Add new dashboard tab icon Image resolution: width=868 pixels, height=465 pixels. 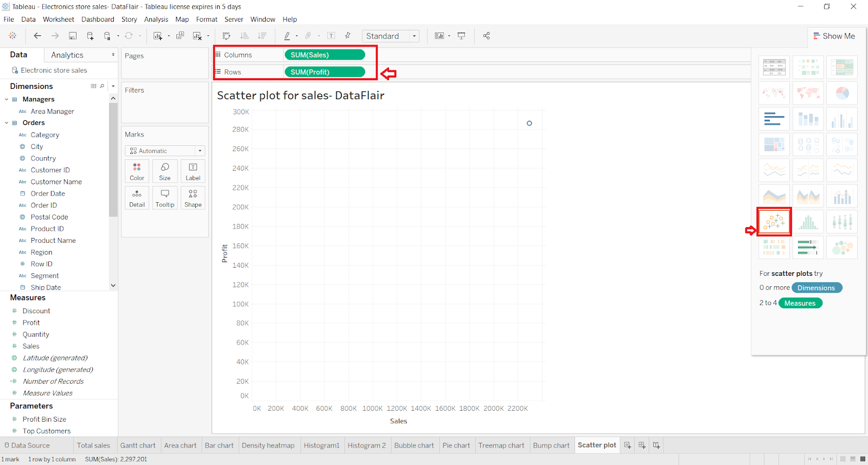642,445
